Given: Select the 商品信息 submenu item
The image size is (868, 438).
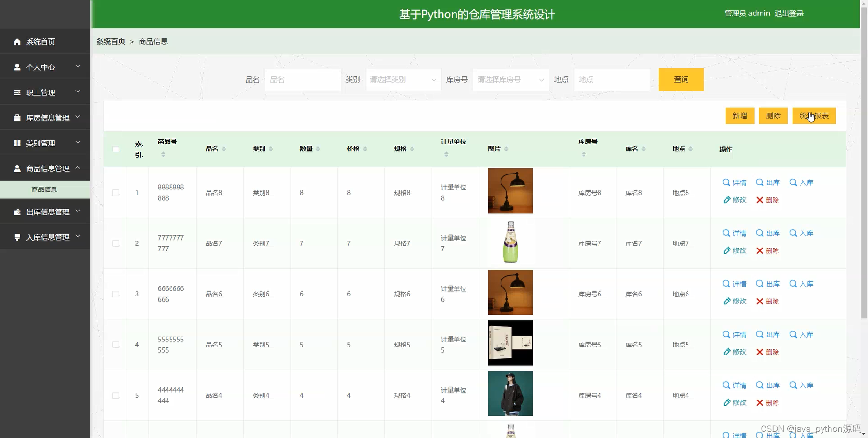Looking at the screenshot, I should 45,189.
